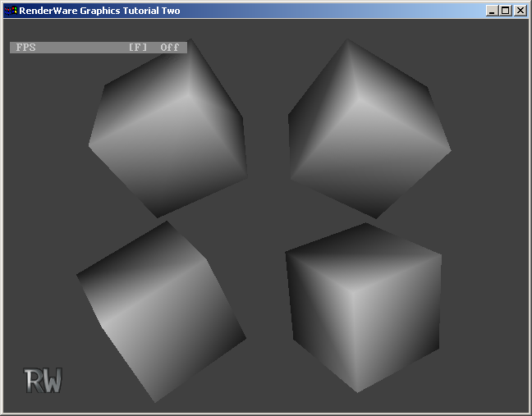
Task: Click the window title RenderWare Graphics Tutorial Two
Action: [99, 11]
